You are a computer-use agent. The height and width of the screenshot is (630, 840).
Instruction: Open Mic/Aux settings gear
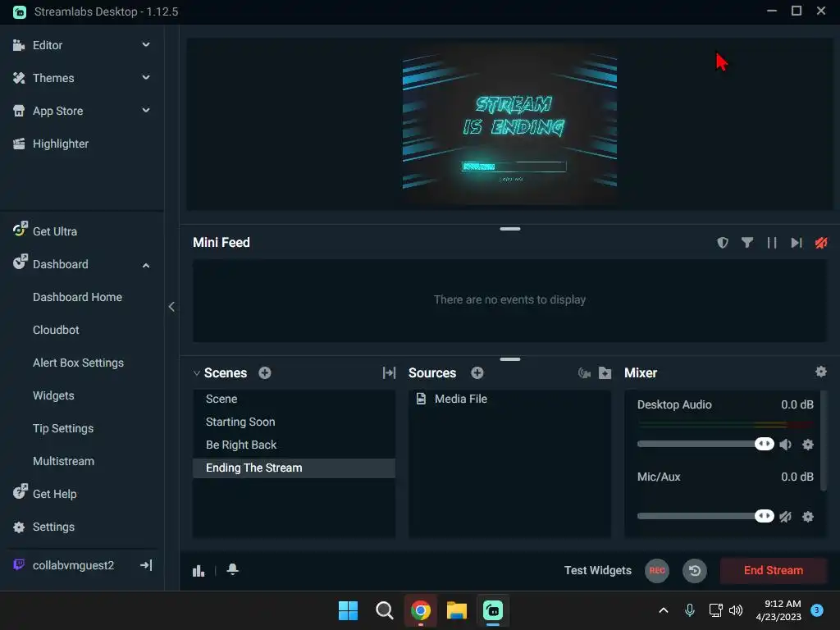808,517
